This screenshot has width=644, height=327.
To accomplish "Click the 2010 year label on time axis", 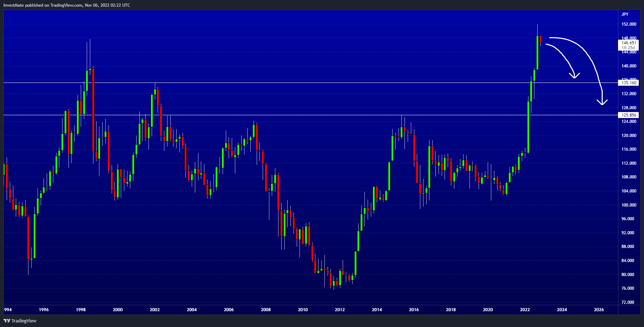I will [x=303, y=310].
